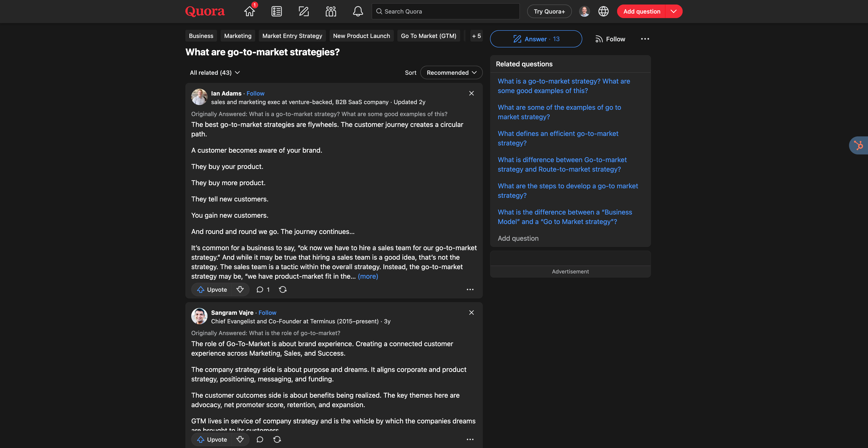This screenshot has height=448, width=868.
Task: Open 'examples of go to market strategy' question
Action: point(559,112)
